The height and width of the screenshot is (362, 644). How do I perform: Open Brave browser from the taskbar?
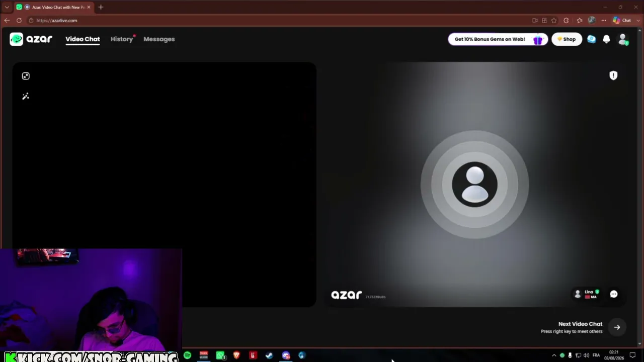click(x=236, y=355)
